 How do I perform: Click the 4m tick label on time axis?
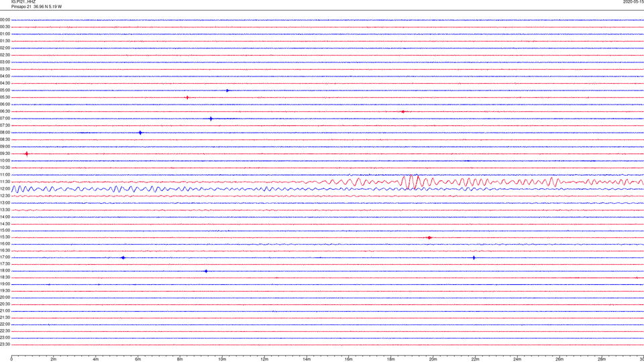pyautogui.click(x=96, y=359)
